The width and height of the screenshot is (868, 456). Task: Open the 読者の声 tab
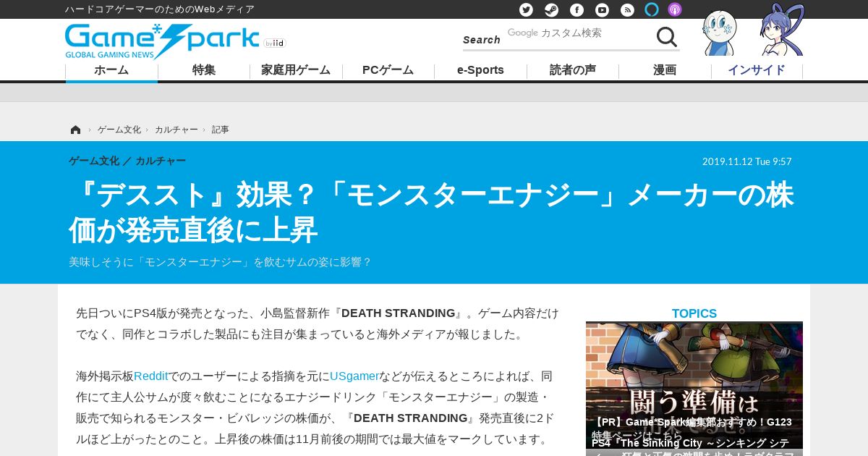(x=573, y=71)
